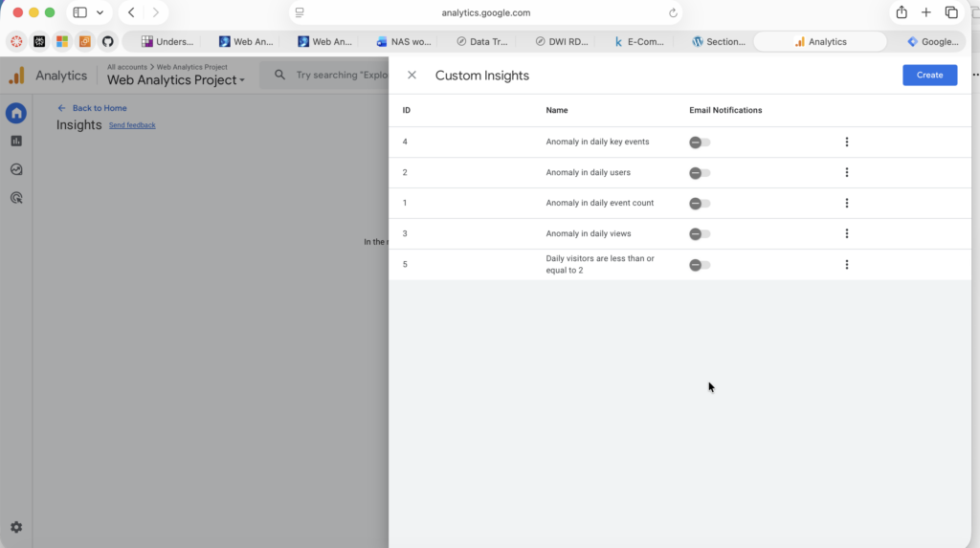The image size is (980, 548).
Task: Toggle email notifications for daily key events
Action: [x=700, y=142]
